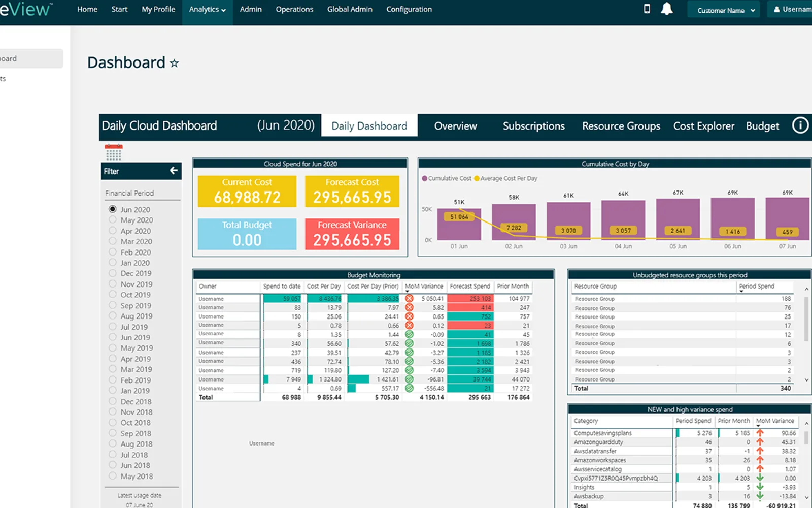Collapse the Filter panel with the arrow

tap(174, 171)
